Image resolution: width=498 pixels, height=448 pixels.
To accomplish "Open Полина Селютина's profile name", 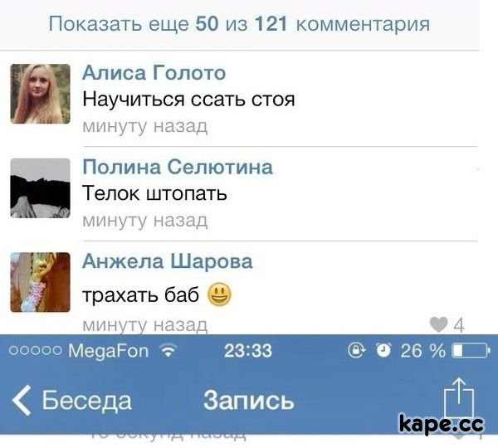I will click(x=178, y=167).
